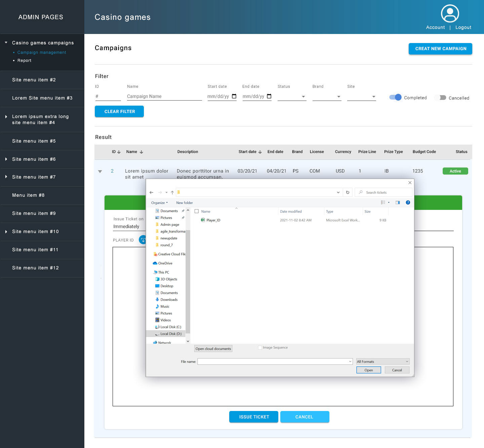Image resolution: width=484 pixels, height=448 pixels.
Task: Collapse campaign row 2 details
Action: (100, 172)
